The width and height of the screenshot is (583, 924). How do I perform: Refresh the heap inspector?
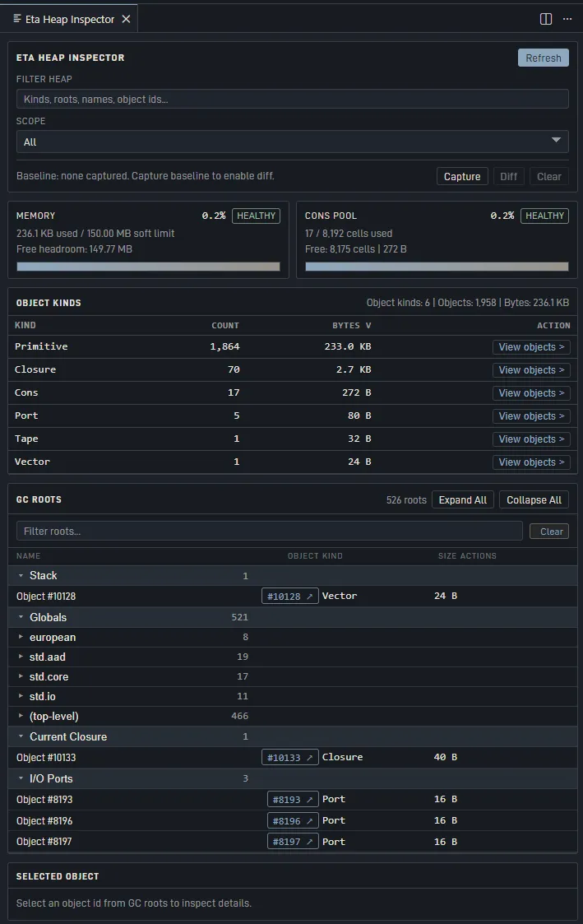tap(543, 58)
